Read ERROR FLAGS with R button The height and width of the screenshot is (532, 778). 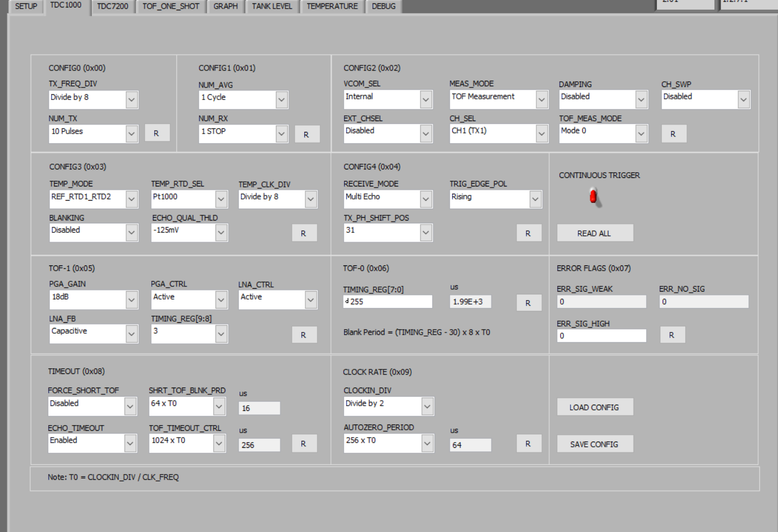[672, 335]
